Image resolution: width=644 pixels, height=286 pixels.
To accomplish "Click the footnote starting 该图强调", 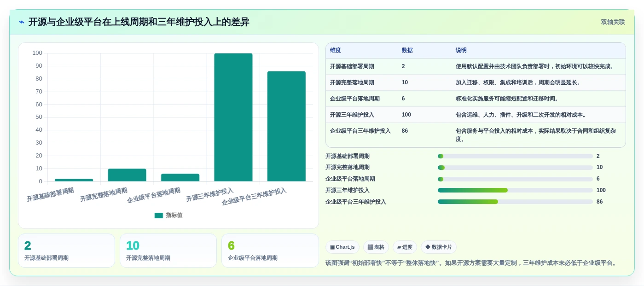I will tap(471, 263).
